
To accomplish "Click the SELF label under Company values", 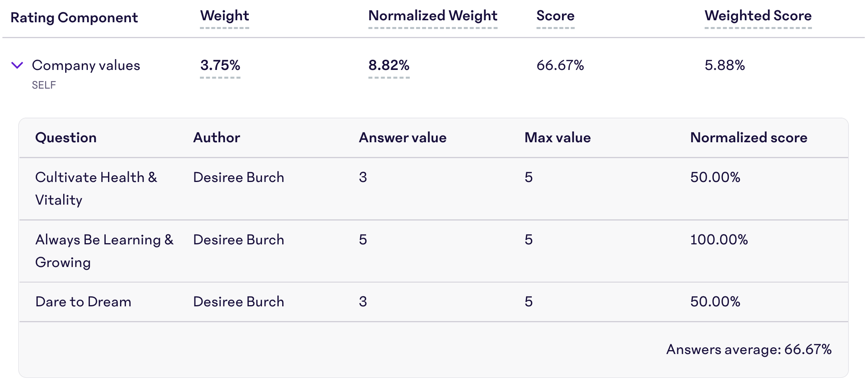I will pyautogui.click(x=44, y=85).
